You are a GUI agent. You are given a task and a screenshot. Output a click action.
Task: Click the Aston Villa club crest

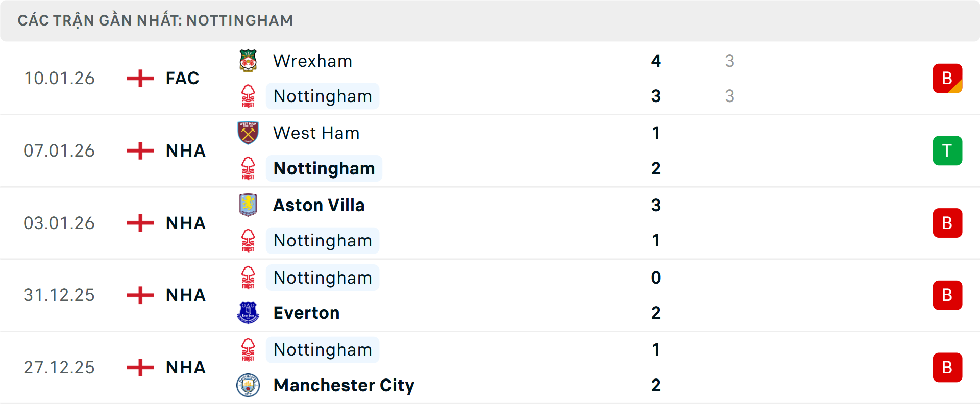(x=248, y=205)
